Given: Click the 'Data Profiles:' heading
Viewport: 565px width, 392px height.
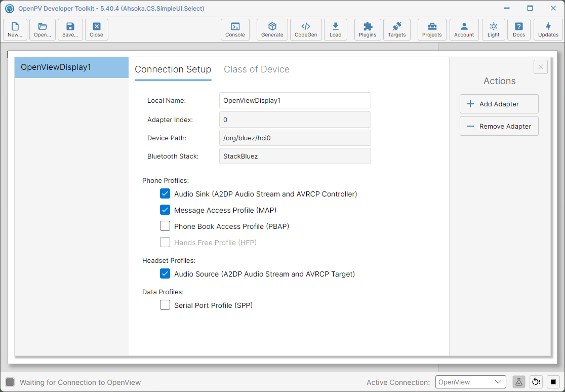Looking at the screenshot, I should (x=163, y=292).
